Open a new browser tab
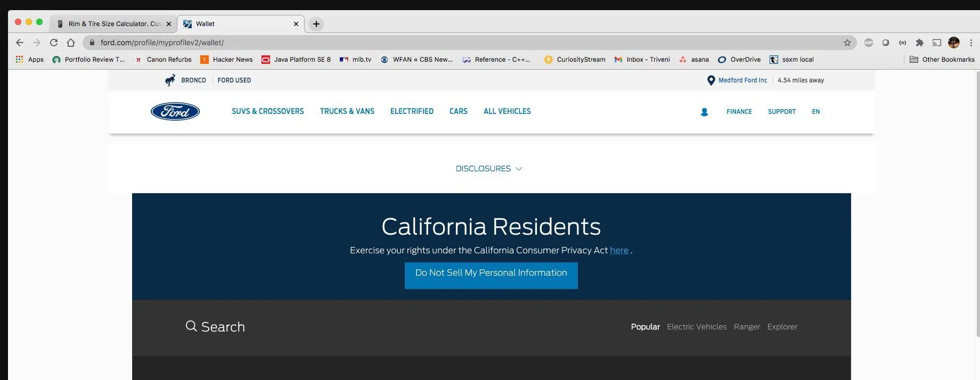The width and height of the screenshot is (980, 380). click(316, 24)
